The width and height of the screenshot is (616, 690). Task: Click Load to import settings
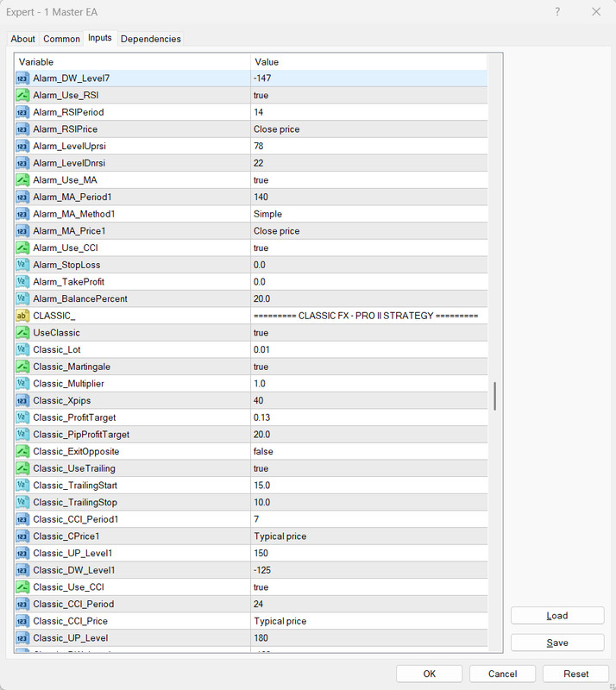point(557,616)
